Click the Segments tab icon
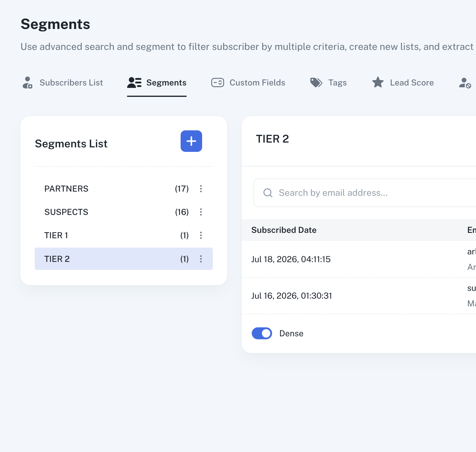Screen dimensions: 476x452 (134, 83)
